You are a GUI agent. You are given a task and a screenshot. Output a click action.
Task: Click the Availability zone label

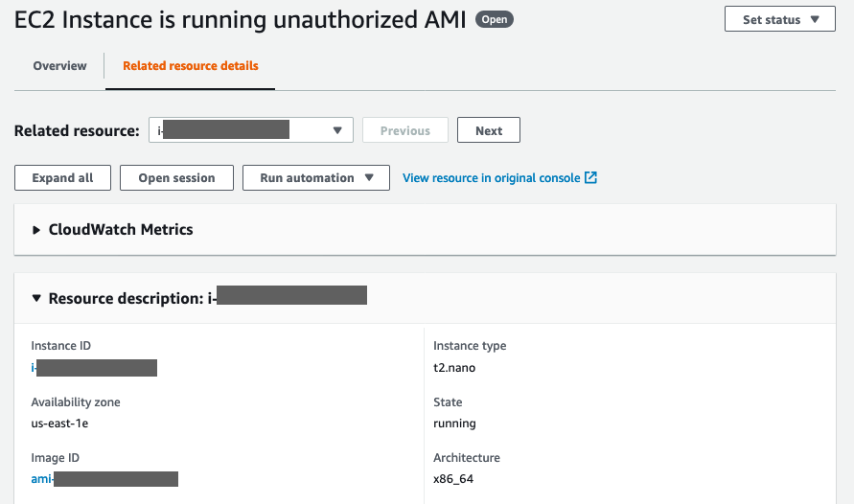tap(75, 402)
